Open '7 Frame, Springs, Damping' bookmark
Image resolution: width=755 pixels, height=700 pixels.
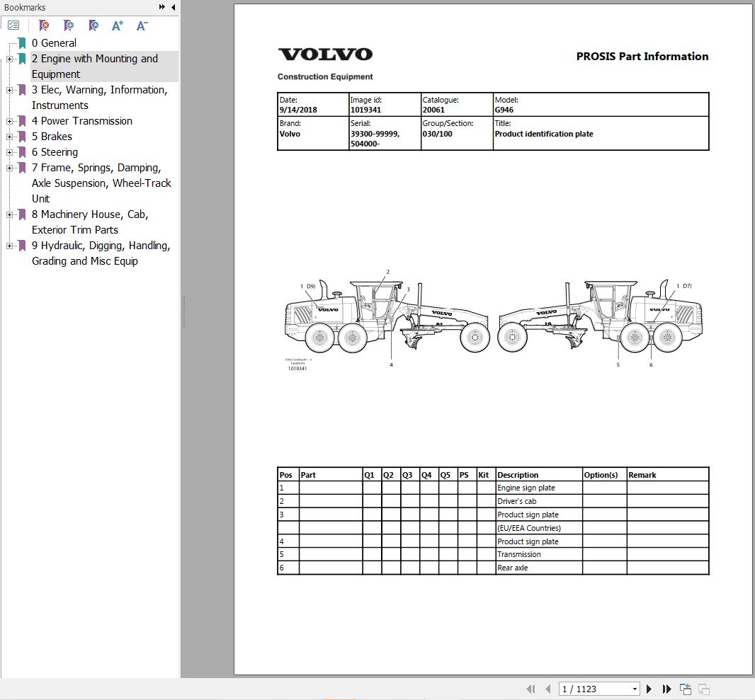[x=101, y=183]
